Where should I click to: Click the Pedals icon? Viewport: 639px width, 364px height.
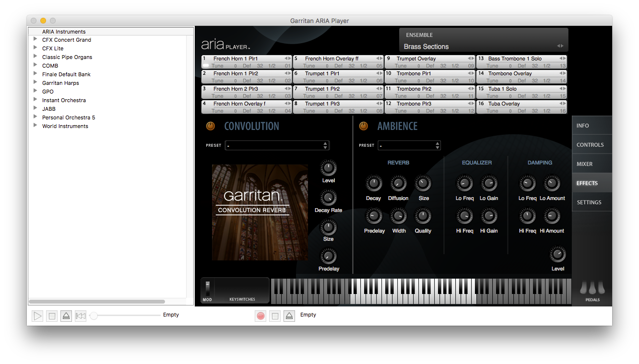point(592,288)
